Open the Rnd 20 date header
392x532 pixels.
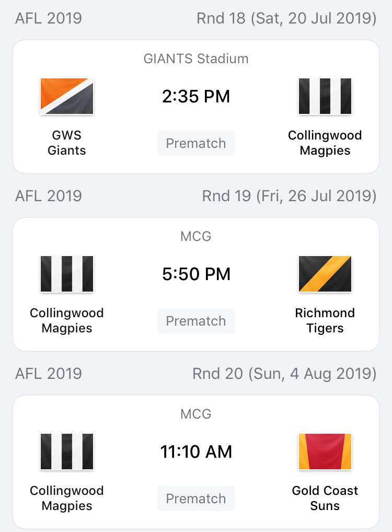tap(284, 374)
